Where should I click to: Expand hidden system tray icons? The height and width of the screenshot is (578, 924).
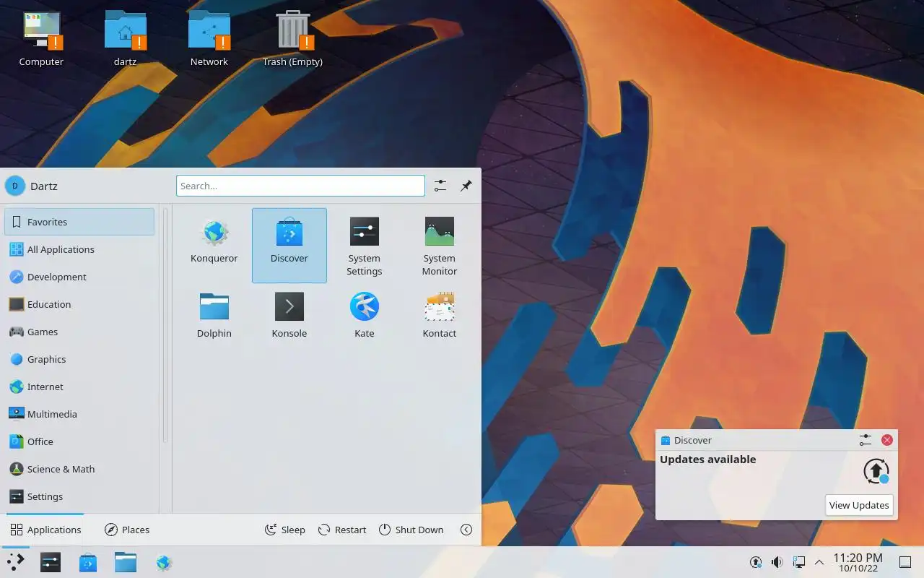pyautogui.click(x=819, y=562)
